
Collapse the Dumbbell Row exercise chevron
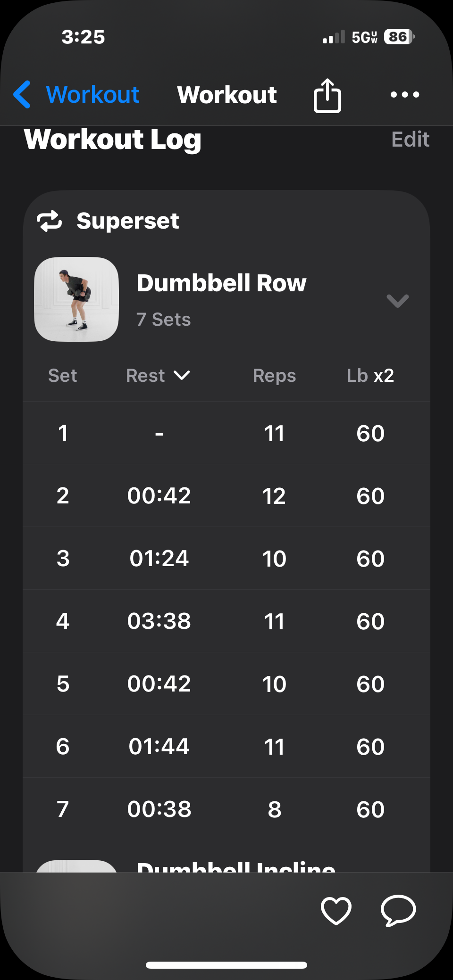tap(397, 300)
